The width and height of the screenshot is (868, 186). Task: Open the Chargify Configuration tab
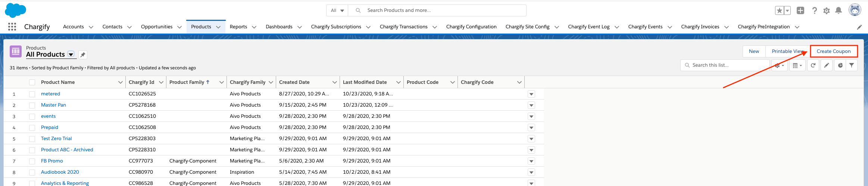point(471,27)
